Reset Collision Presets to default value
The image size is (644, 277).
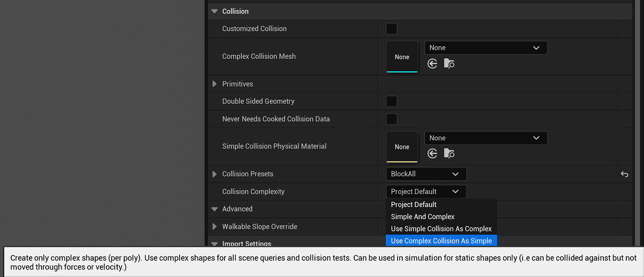click(624, 174)
